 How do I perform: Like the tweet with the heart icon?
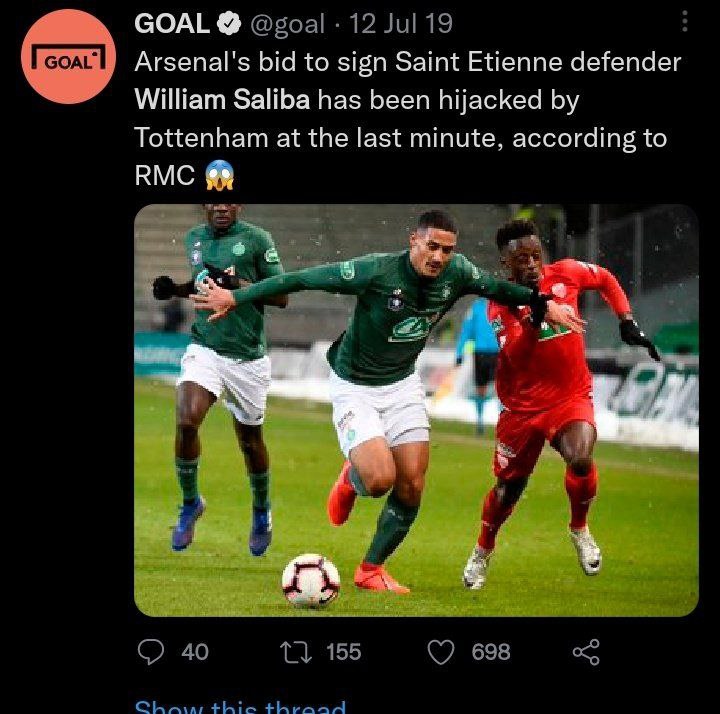tap(441, 652)
